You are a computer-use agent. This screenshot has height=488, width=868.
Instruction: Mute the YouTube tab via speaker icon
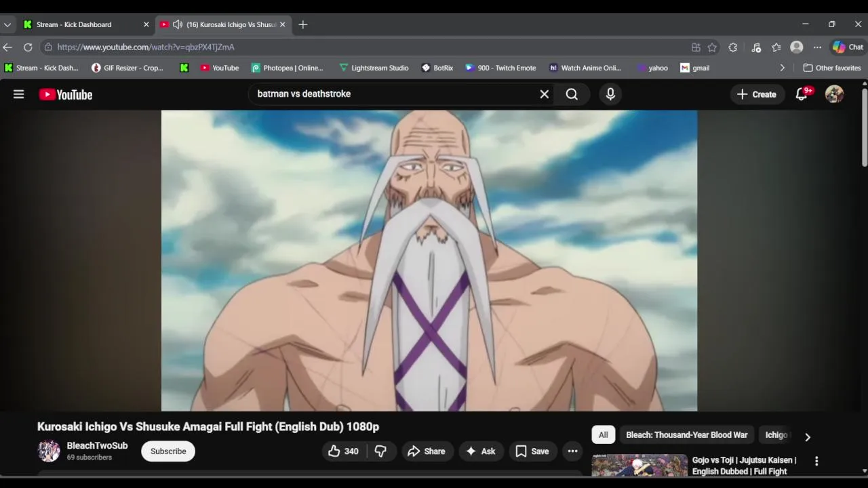click(178, 24)
